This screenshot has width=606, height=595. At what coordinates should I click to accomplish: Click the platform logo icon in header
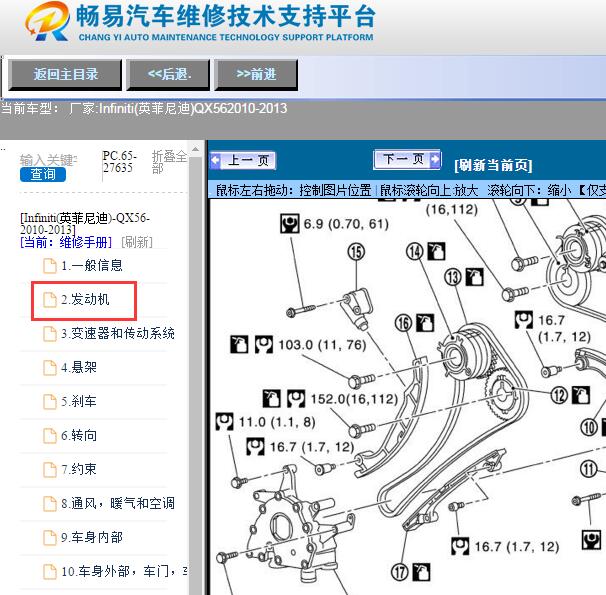click(x=48, y=21)
